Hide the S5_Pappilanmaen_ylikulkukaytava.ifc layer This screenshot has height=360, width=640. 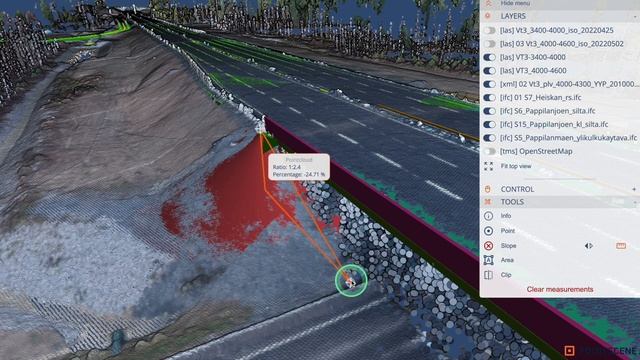pyautogui.click(x=490, y=138)
